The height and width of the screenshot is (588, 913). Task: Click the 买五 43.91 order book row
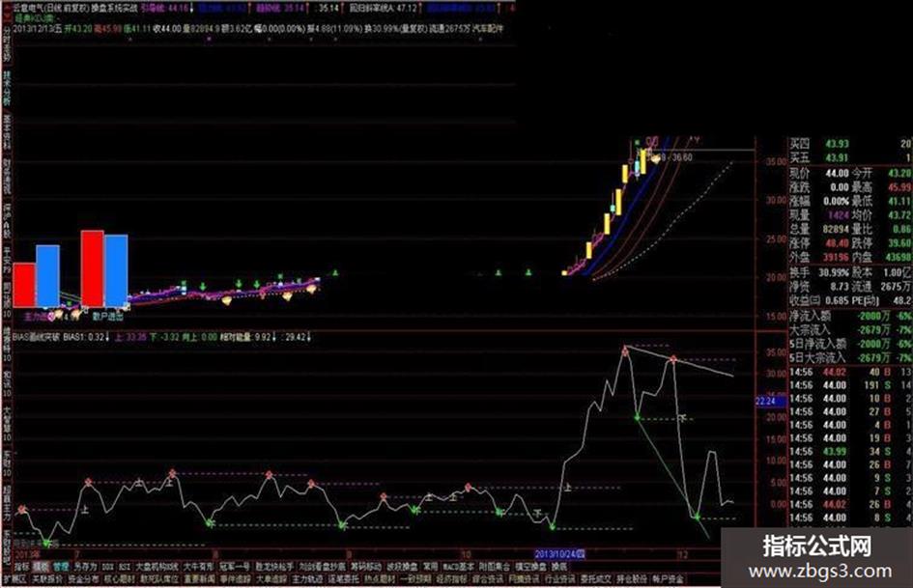851,157
